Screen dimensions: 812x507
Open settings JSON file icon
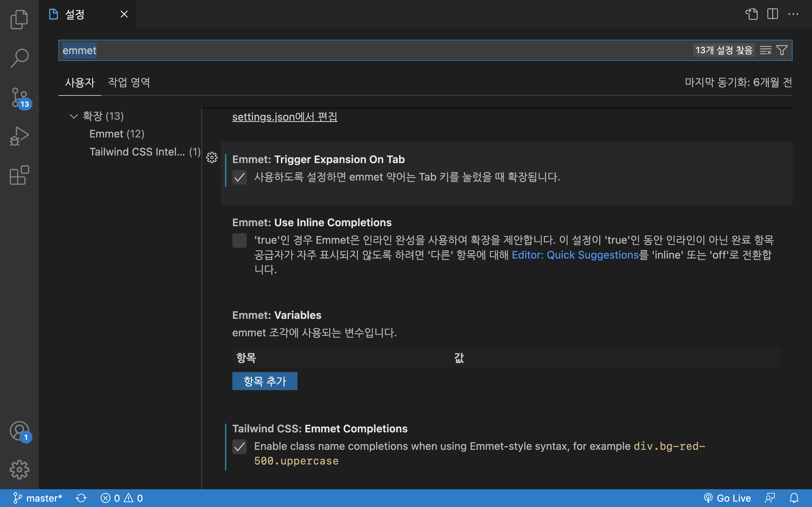point(752,14)
